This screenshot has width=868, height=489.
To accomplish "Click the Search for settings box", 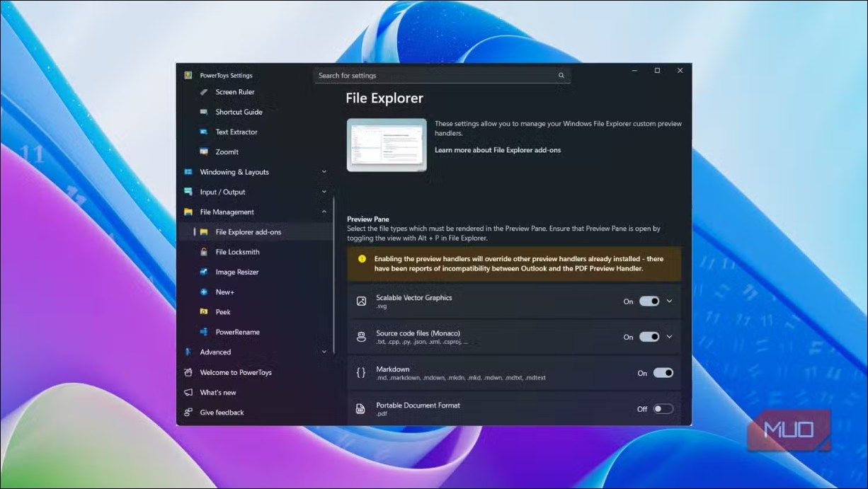I will [442, 76].
